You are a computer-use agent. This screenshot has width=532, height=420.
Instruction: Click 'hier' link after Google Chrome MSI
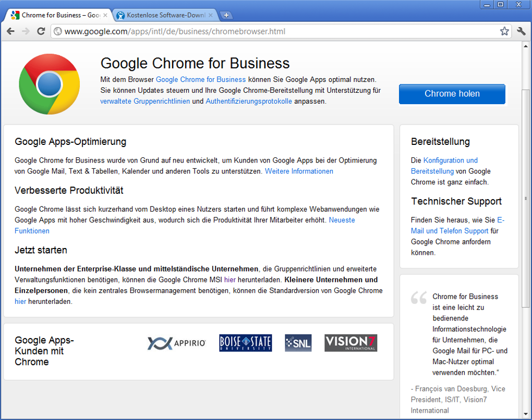coord(229,280)
